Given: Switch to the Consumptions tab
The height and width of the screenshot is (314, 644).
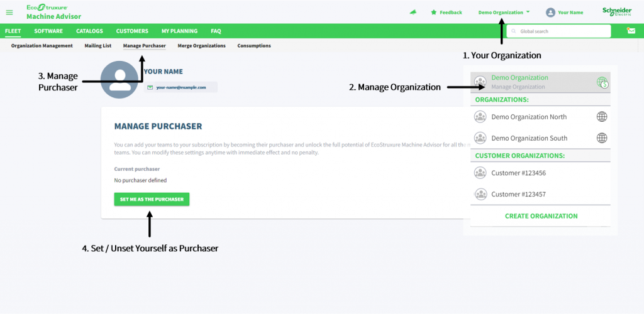Looking at the screenshot, I should click(x=254, y=45).
